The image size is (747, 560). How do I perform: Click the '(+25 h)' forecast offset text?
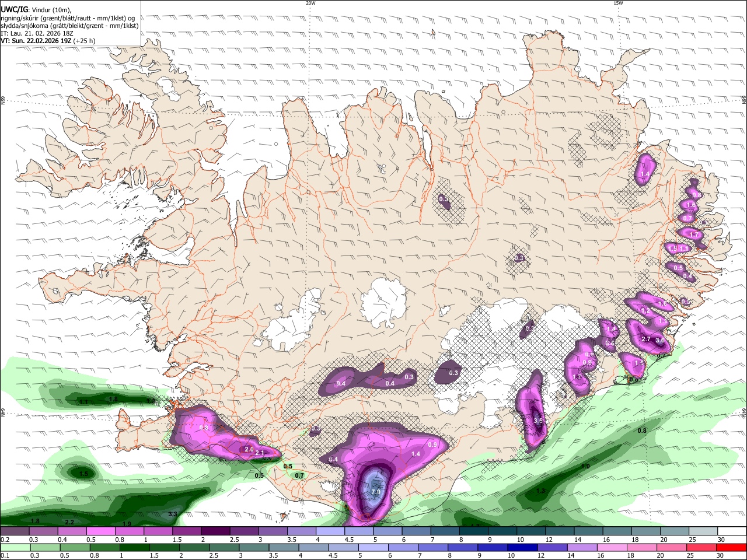pyautogui.click(x=85, y=41)
